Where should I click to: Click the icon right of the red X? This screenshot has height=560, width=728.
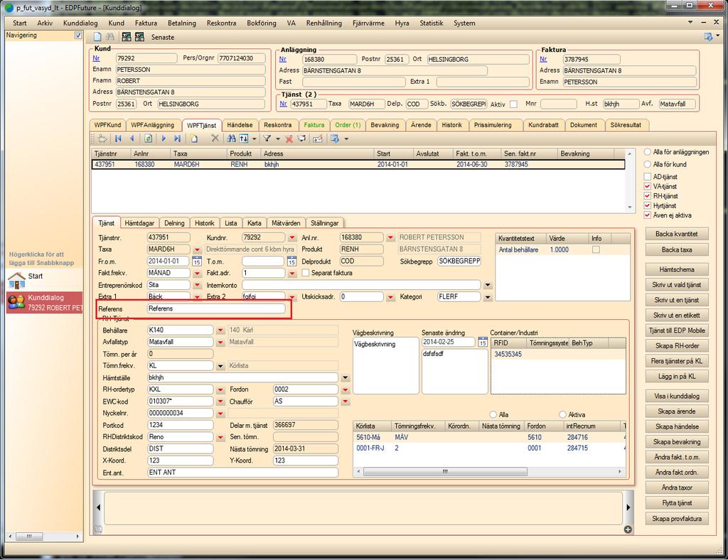point(301,139)
